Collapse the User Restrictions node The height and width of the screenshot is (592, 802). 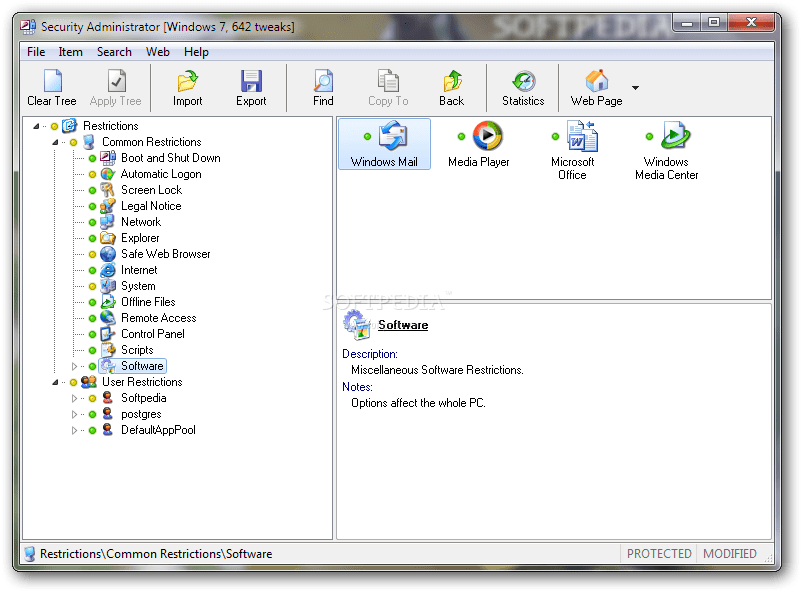[55, 382]
